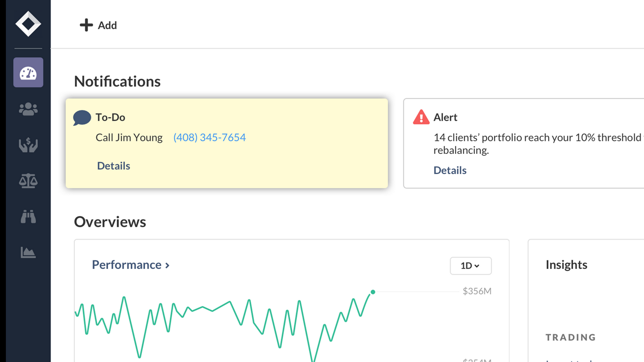The image size is (644, 362).
Task: Open the 1D time range dropdown
Action: pos(470,266)
